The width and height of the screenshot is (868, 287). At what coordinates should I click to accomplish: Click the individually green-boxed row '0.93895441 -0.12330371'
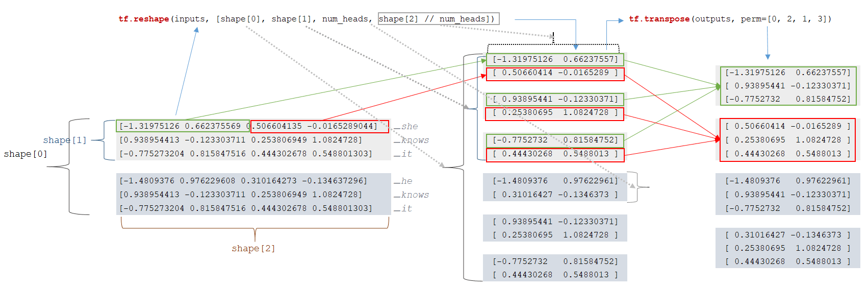[x=555, y=99]
